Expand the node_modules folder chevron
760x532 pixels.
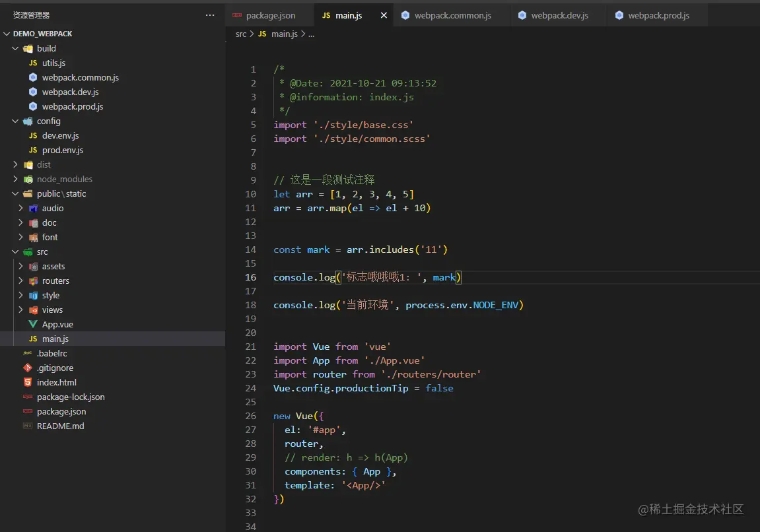(x=15, y=180)
